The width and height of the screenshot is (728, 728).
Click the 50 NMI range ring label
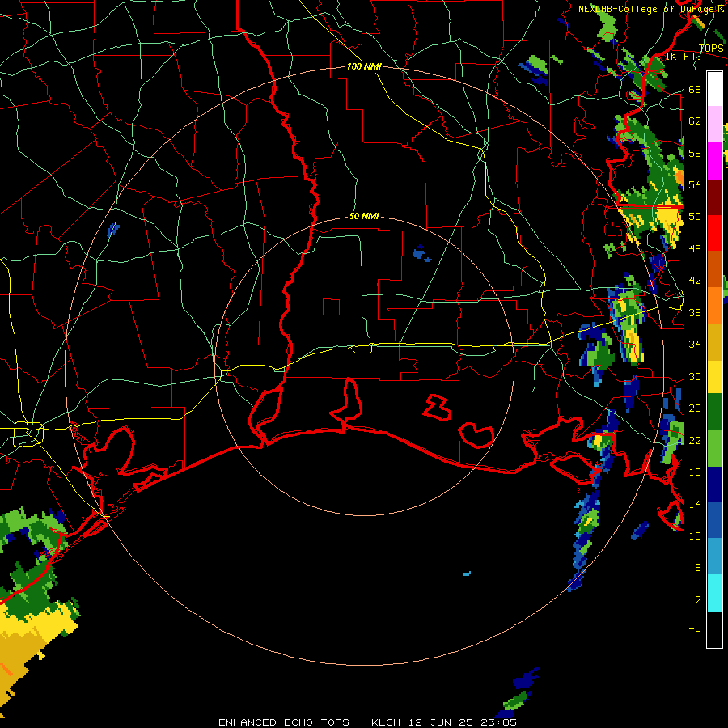[364, 216]
